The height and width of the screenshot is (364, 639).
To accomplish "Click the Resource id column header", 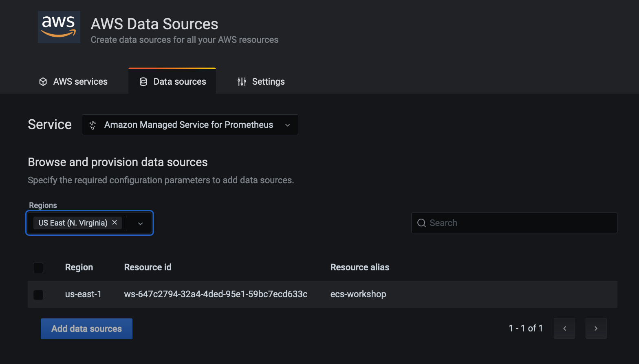I will 148,267.
